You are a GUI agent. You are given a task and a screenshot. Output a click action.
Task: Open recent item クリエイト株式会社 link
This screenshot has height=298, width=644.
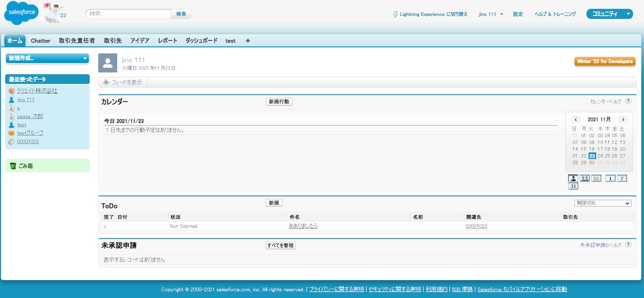pyautogui.click(x=37, y=91)
